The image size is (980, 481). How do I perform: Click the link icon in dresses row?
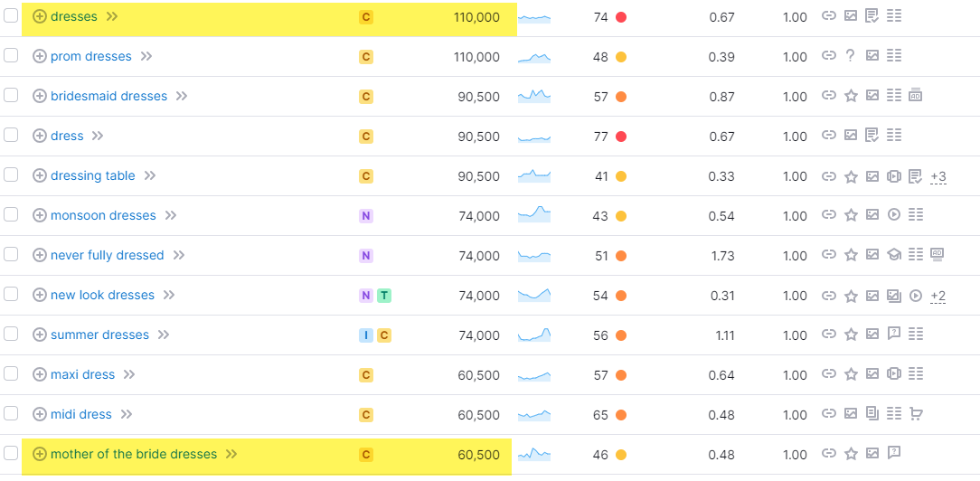829,15
